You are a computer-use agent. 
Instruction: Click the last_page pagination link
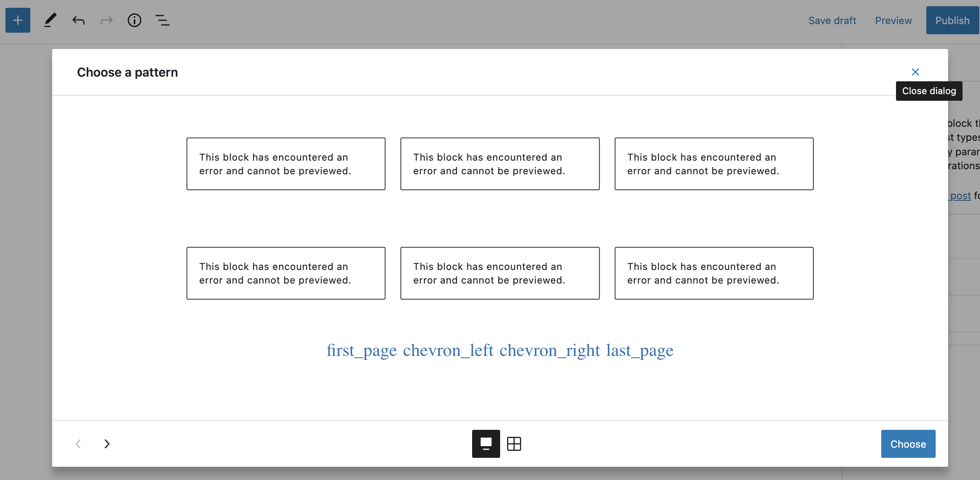tap(639, 350)
